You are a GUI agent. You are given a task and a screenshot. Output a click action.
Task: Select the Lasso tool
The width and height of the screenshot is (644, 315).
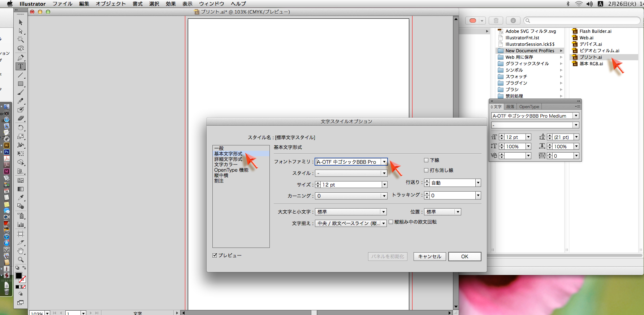tap(21, 48)
